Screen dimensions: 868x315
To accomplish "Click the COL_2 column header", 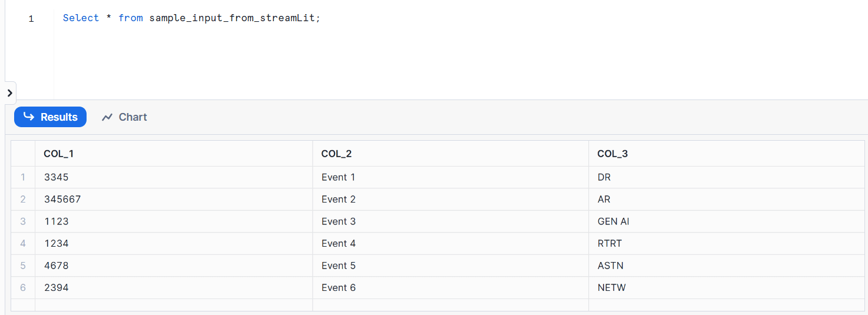I will coord(336,154).
